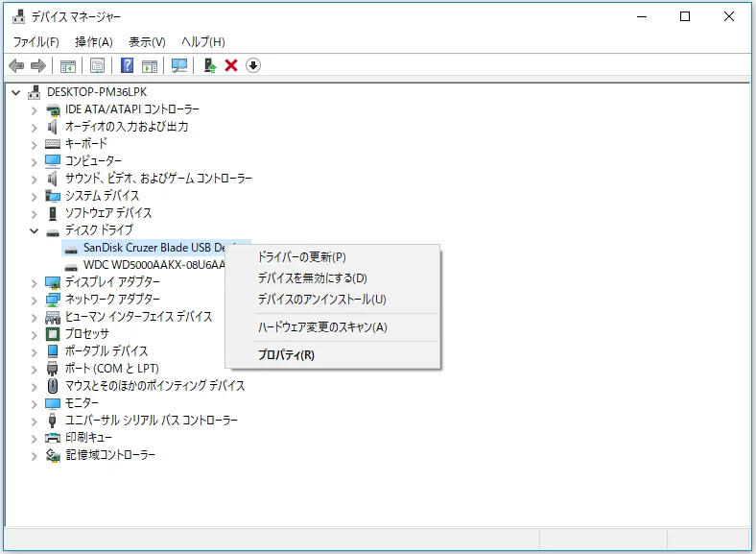Select the root DESKTOP-PM36LPK computer node
The height and width of the screenshot is (554, 756).
[90, 92]
